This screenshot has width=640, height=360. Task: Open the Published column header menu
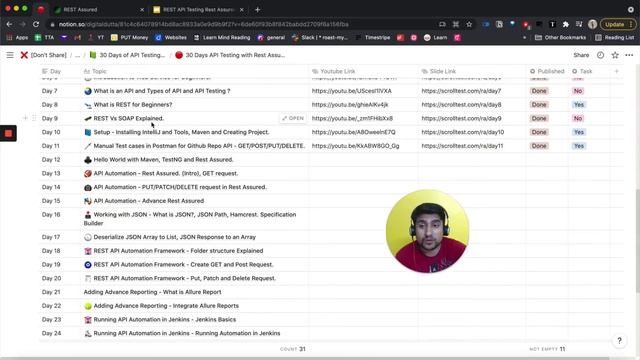point(547,71)
